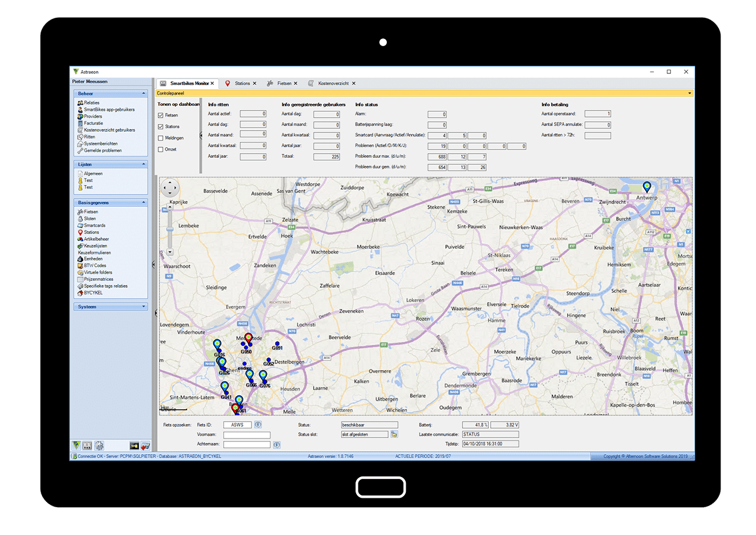The image size is (756, 535).
Task: Click the gear settings icon in the bottom-left toolbar
Action: click(99, 445)
